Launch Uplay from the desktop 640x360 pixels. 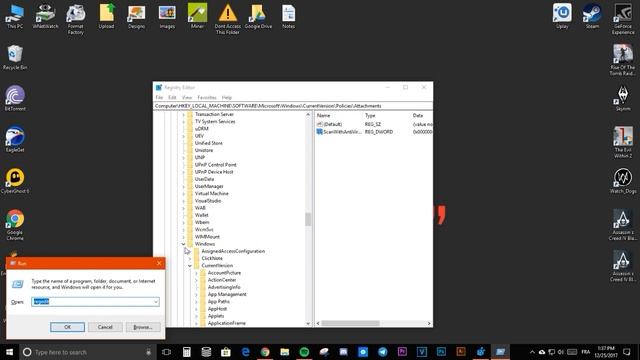click(x=562, y=16)
